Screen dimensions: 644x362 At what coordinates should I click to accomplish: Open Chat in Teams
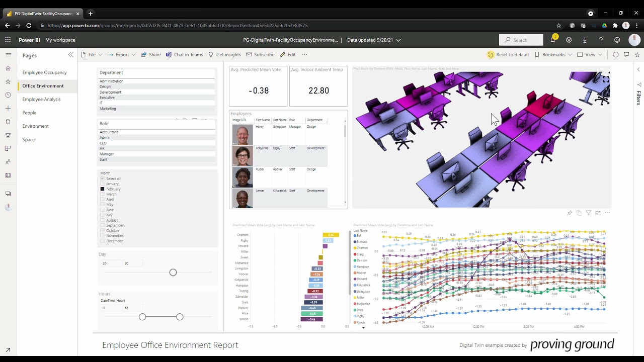185,54
